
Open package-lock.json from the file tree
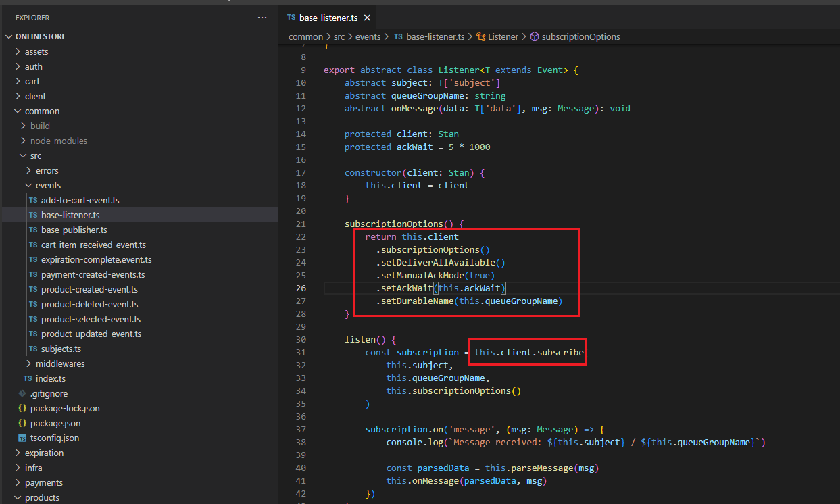65,408
